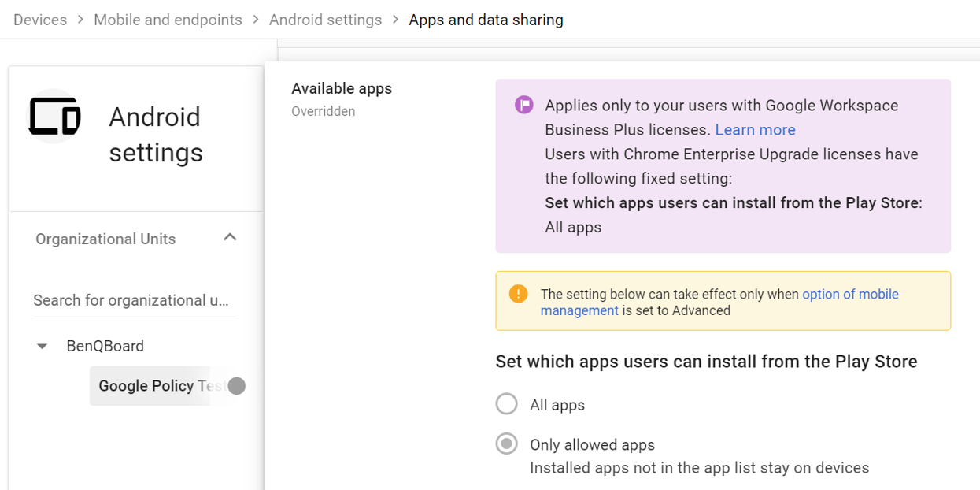Click the Android settings device icon

[x=54, y=117]
